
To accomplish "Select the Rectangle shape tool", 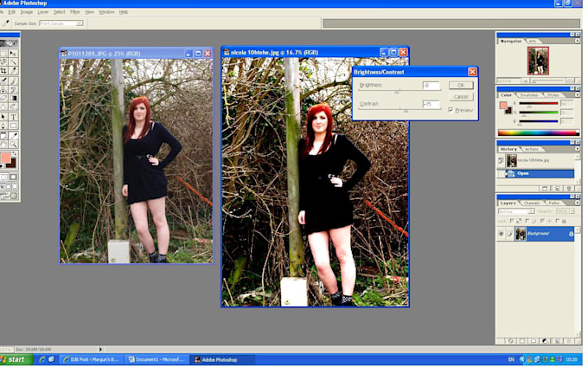I will (13, 126).
